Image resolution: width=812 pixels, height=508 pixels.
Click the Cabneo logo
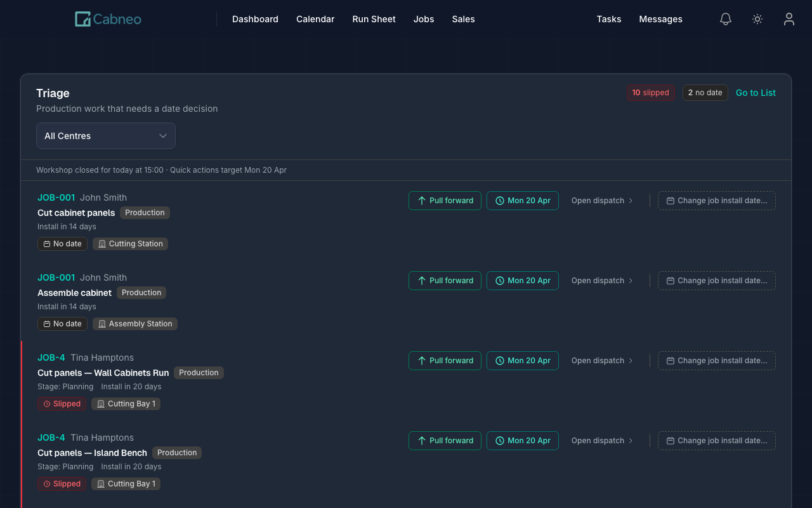(x=107, y=19)
